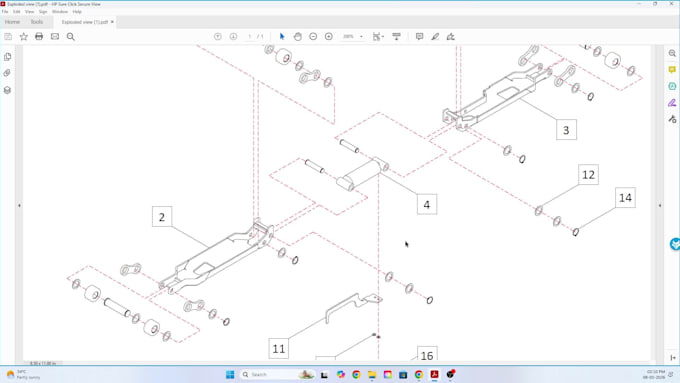Open purple fill and sign tool
This screenshot has width=680, height=383.
[672, 103]
